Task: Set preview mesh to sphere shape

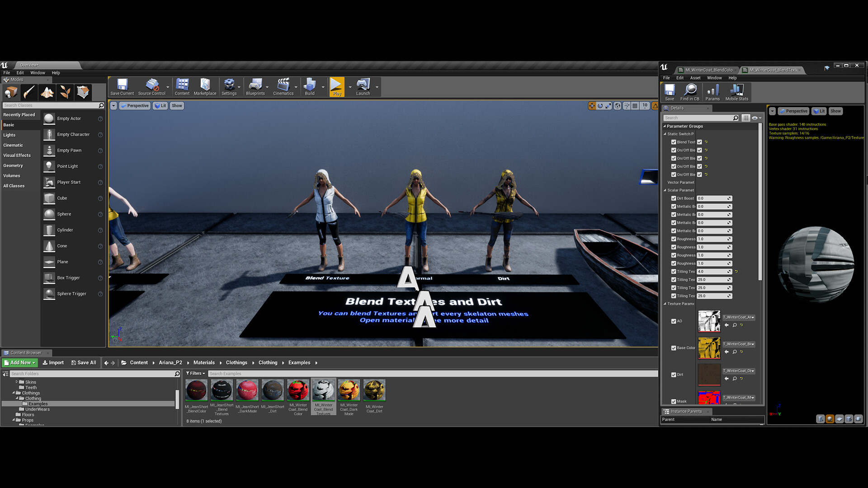Action: click(x=830, y=419)
